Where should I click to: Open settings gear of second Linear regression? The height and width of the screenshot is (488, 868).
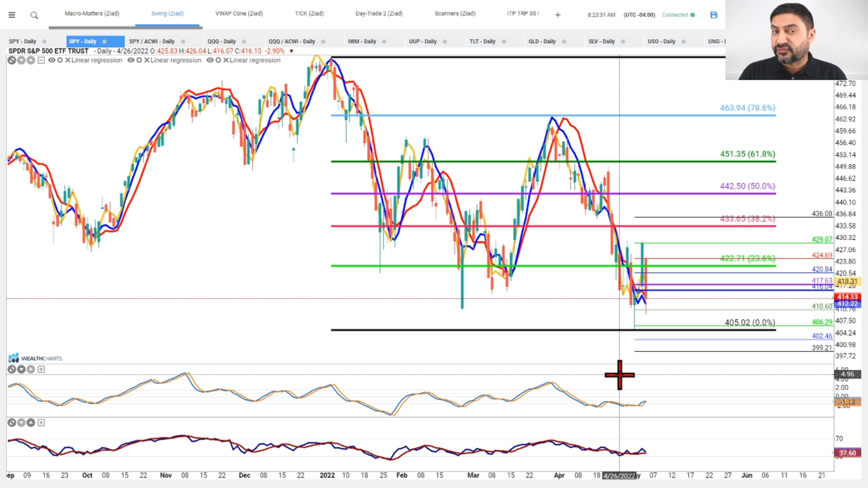(139, 60)
